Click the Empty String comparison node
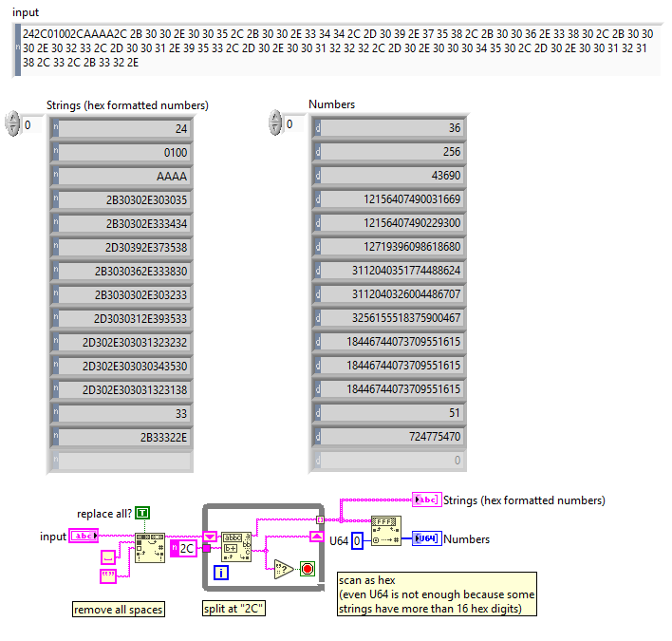 (x=284, y=570)
